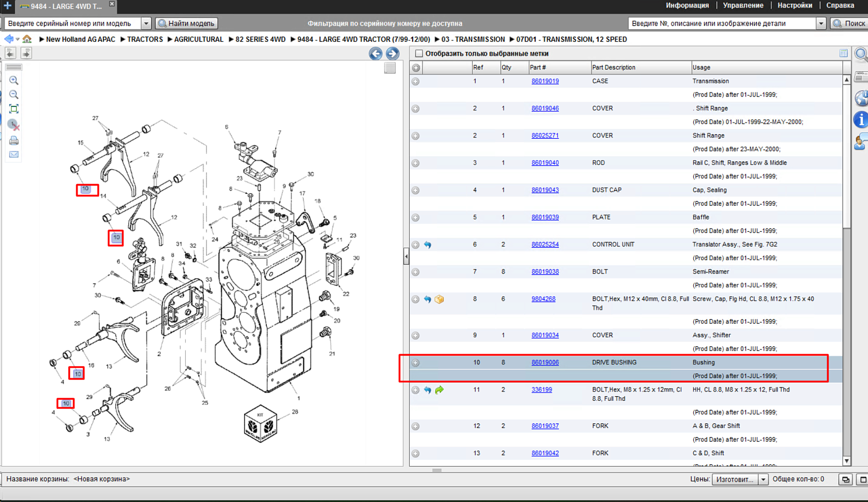Screen dimensions: 868x502
Task: Sort by the 'Usage' column header
Action: click(x=767, y=68)
